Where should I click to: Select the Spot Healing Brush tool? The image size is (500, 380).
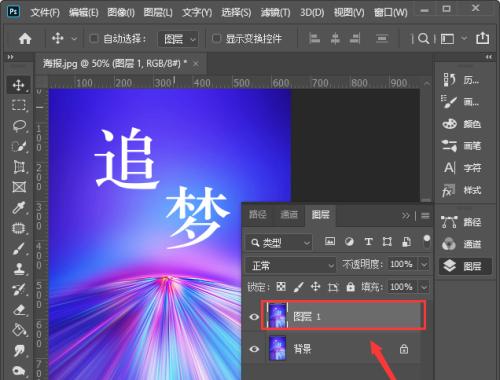(19, 228)
